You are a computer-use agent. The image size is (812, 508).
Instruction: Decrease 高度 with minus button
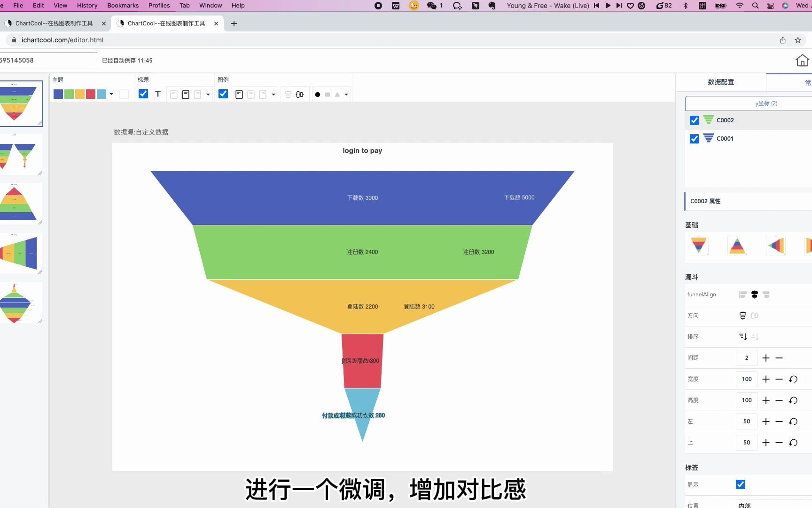tap(779, 400)
